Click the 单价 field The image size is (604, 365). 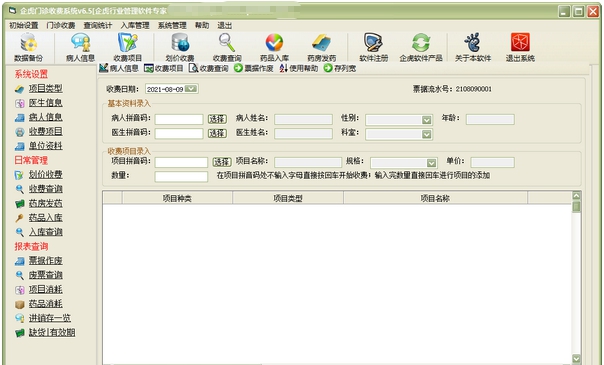[492, 162]
